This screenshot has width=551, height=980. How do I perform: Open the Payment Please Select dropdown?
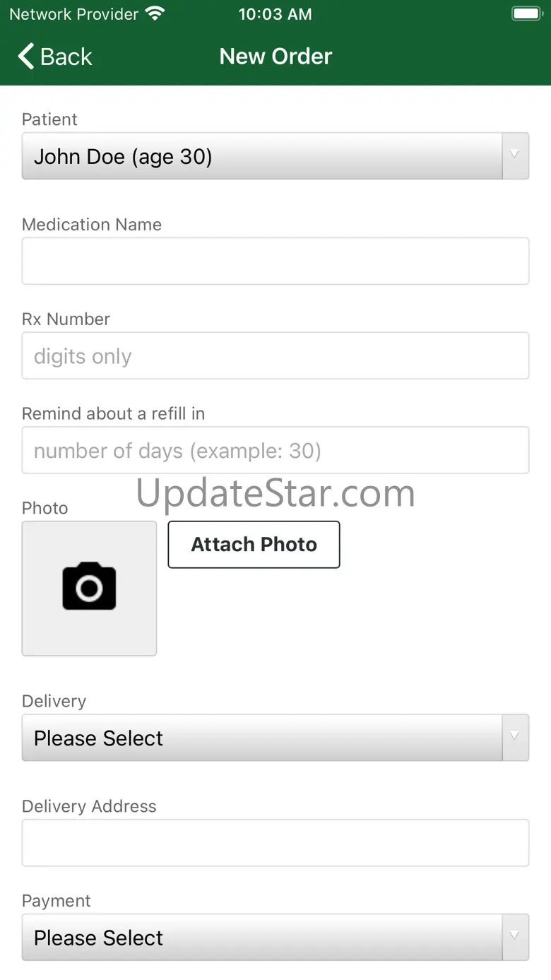tap(275, 938)
